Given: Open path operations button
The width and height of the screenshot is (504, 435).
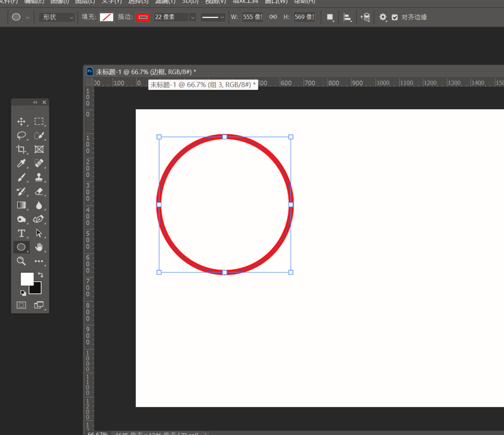Looking at the screenshot, I should [x=330, y=17].
